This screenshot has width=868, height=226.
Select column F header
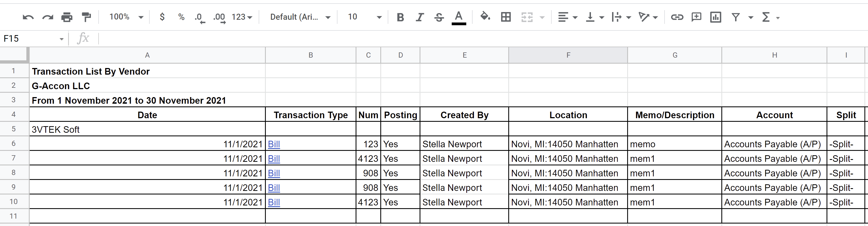click(568, 55)
